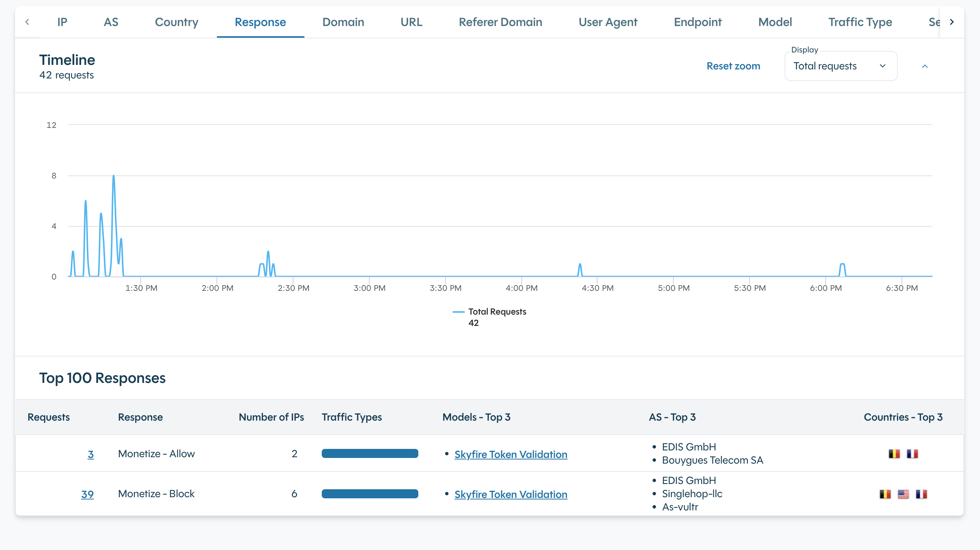
Task: Switch to the Country tab
Action: click(176, 22)
